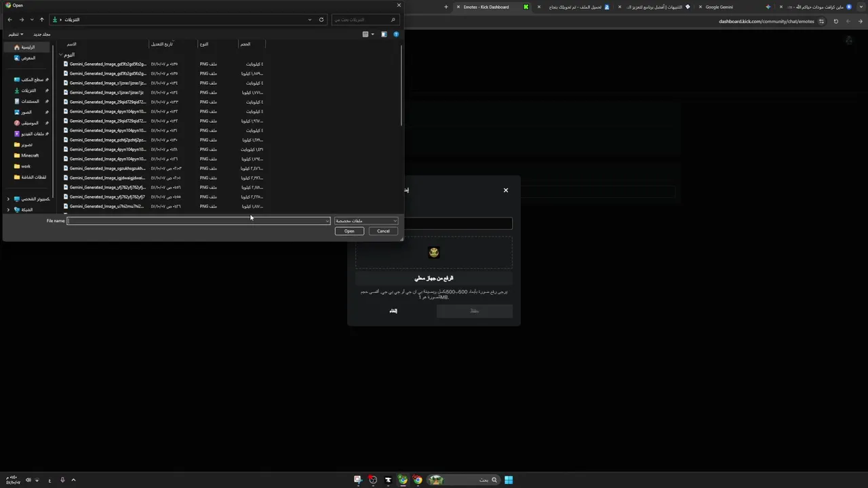Toggle the preview pane icon
This screenshot has width=868, height=488.
384,34
